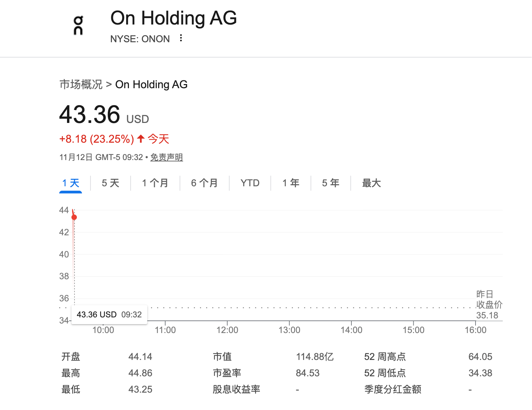532x410 pixels.
Task: Switch to the 5 天 chart tab
Action: 111,183
